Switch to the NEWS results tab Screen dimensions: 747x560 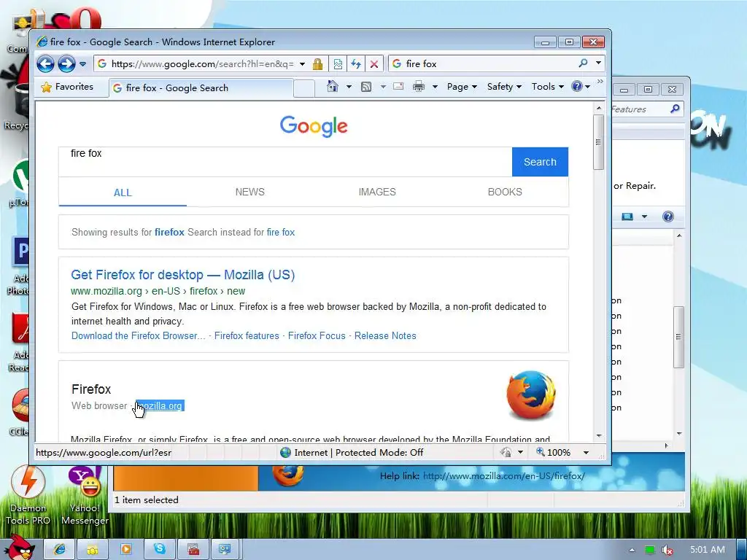[249, 192]
